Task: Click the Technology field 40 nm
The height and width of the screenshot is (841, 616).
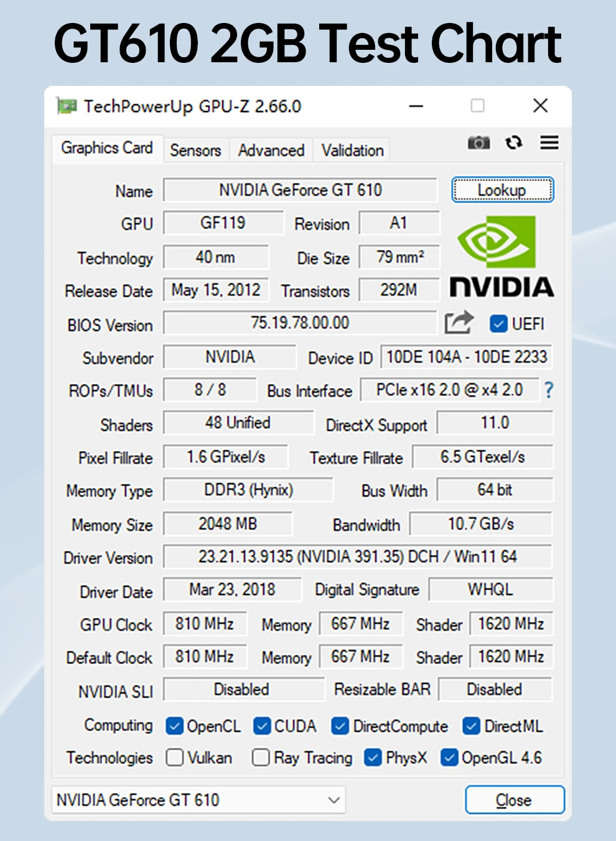Action: coord(216,256)
